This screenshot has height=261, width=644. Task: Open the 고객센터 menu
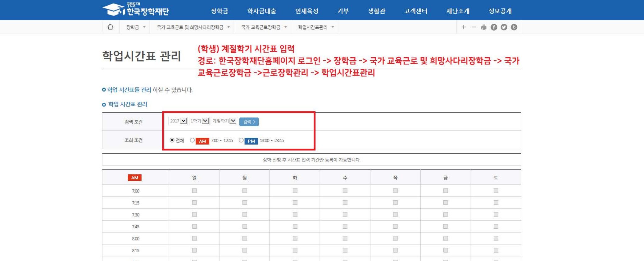click(x=415, y=11)
